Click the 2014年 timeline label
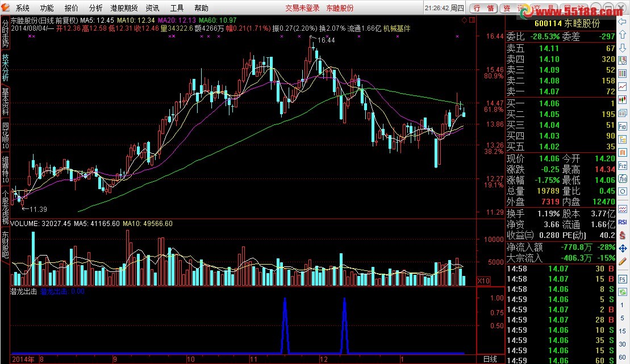Viewport: 630px width, 364px height. click(x=23, y=359)
